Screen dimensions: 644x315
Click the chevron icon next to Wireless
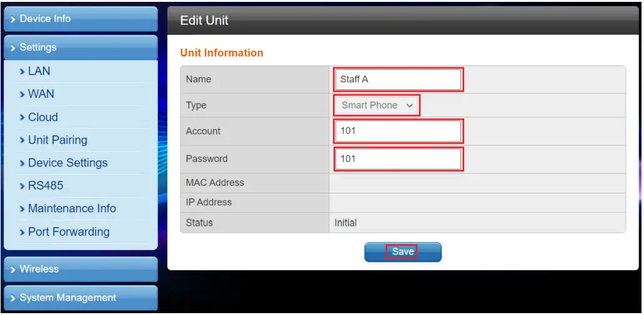[12, 269]
